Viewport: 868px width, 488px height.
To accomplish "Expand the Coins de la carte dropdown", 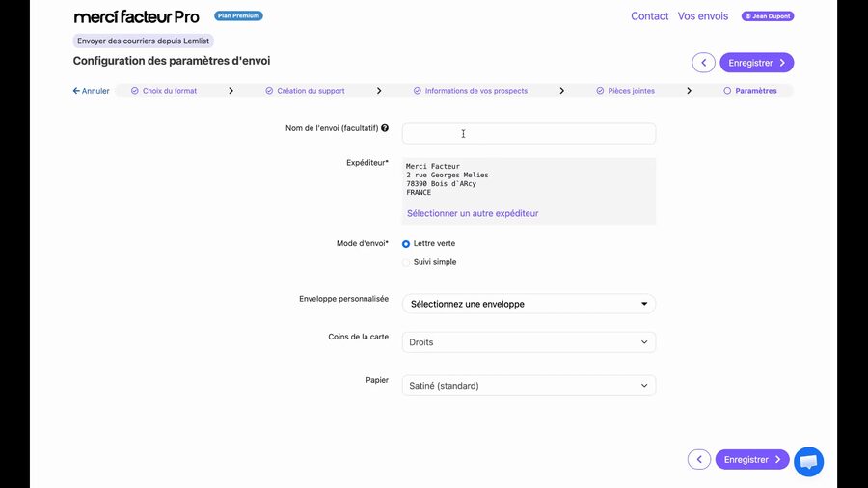I will pos(529,342).
